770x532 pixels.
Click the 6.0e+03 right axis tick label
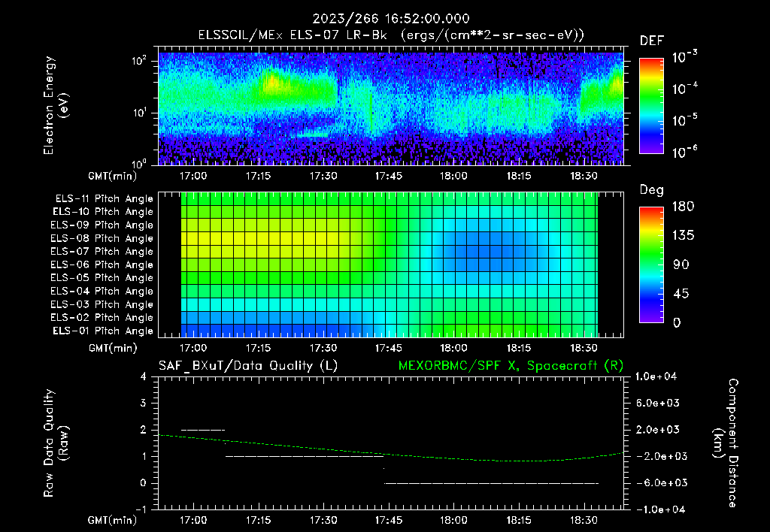(659, 403)
